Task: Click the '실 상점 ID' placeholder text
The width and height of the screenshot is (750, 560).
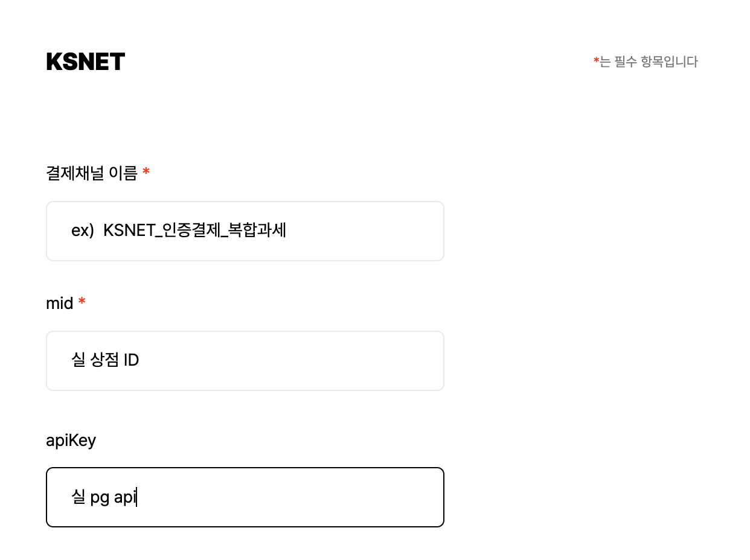Action: tap(106, 360)
